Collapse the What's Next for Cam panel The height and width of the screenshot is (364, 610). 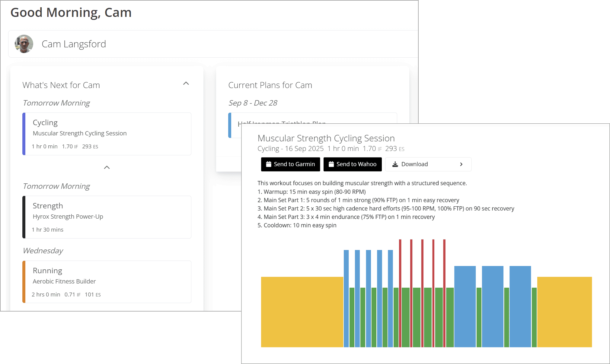pyautogui.click(x=186, y=84)
